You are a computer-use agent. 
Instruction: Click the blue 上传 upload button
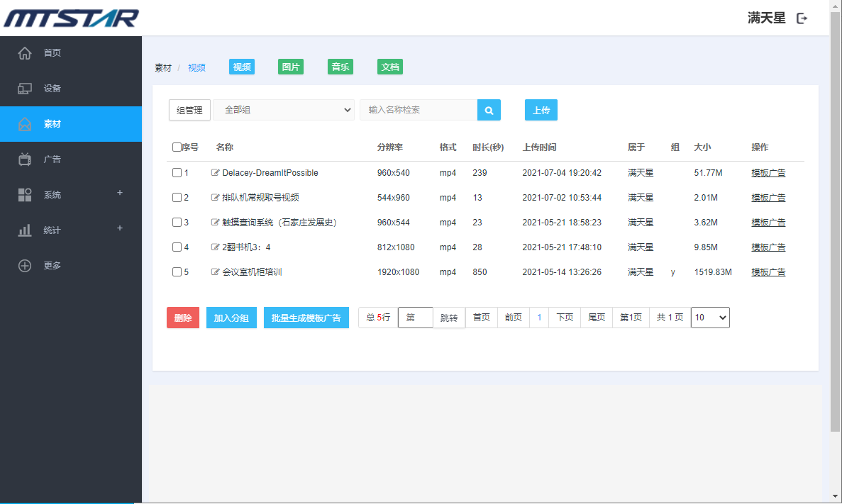(541, 110)
